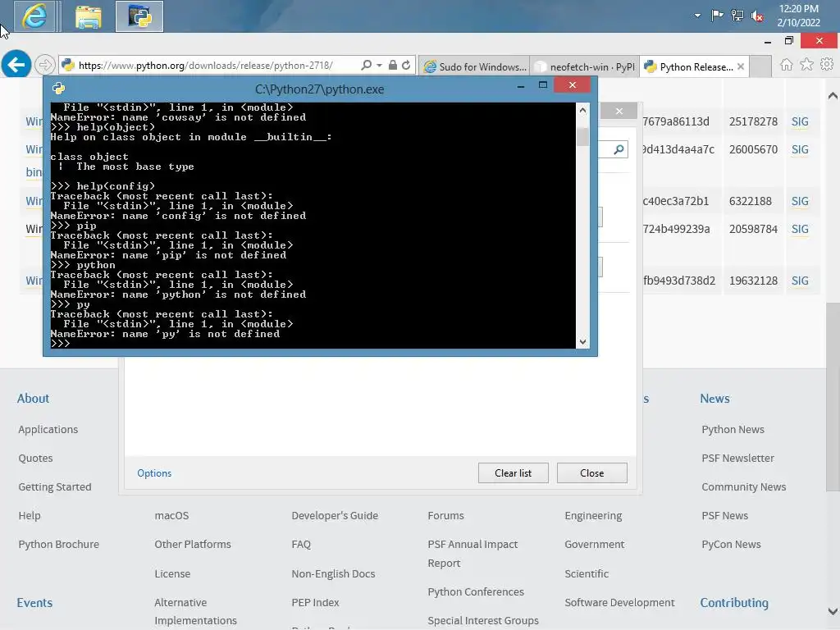Open the SIG link for size 19632128
The width and height of the screenshot is (840, 630).
pos(800,281)
